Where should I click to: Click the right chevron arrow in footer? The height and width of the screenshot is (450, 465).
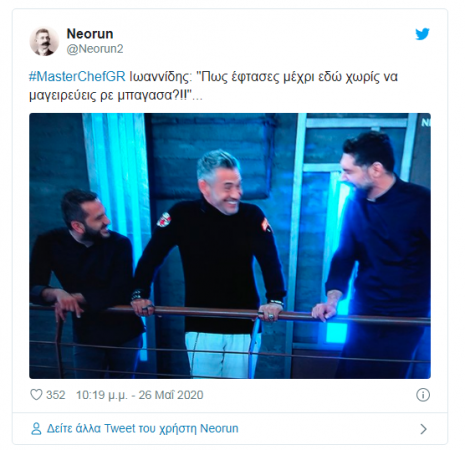pos(423,429)
